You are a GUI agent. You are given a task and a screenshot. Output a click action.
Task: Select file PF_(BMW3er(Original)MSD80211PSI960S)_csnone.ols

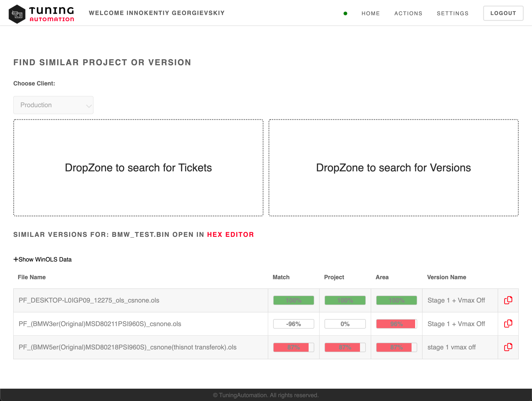100,324
